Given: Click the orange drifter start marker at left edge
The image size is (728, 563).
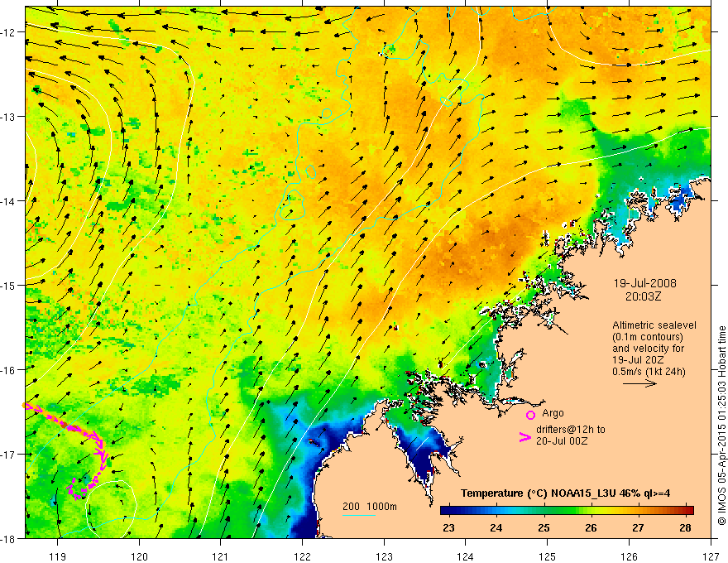Looking at the screenshot, I should pos(24,406).
